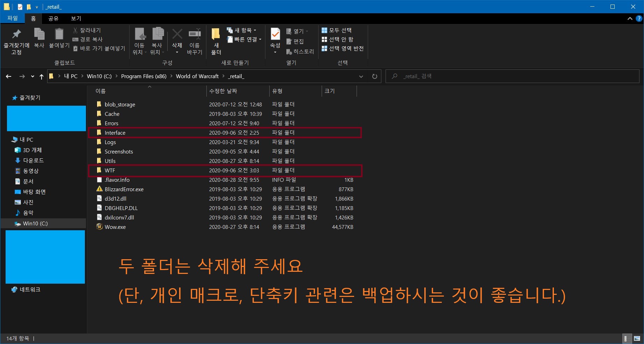Switch to the View (보기) tab
The width and height of the screenshot is (644, 344).
pyautogui.click(x=76, y=18)
